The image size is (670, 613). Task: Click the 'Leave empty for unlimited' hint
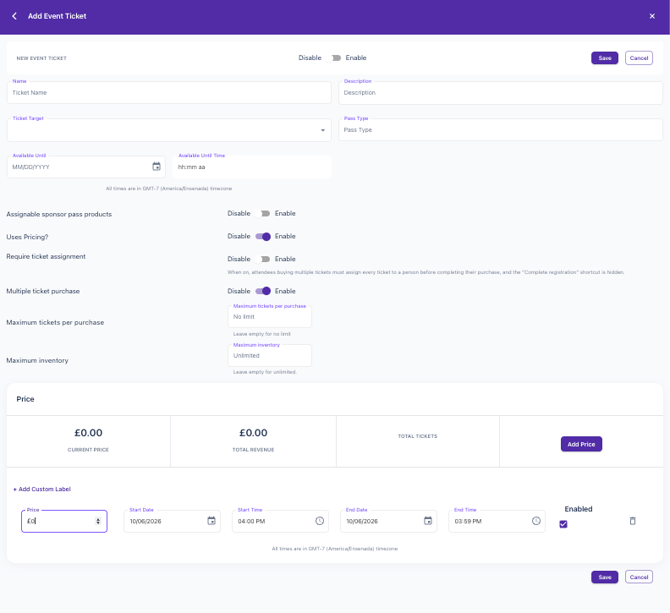(x=265, y=372)
